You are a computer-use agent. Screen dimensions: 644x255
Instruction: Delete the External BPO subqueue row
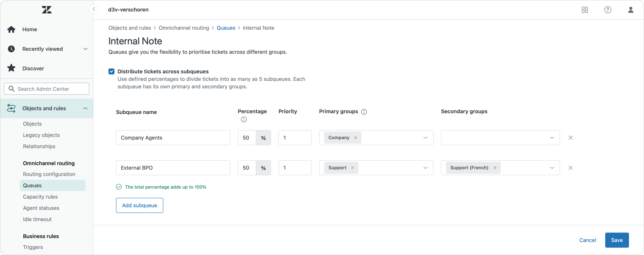(571, 168)
